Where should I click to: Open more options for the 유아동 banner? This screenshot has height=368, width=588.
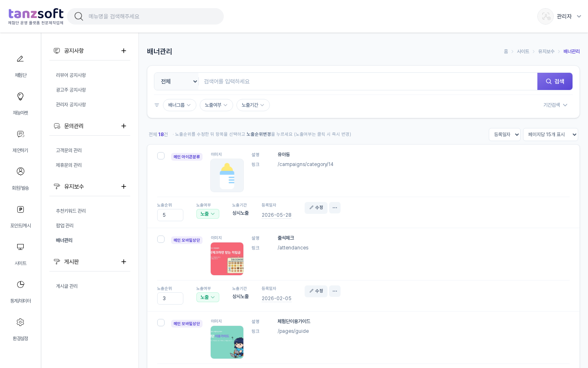335,208
